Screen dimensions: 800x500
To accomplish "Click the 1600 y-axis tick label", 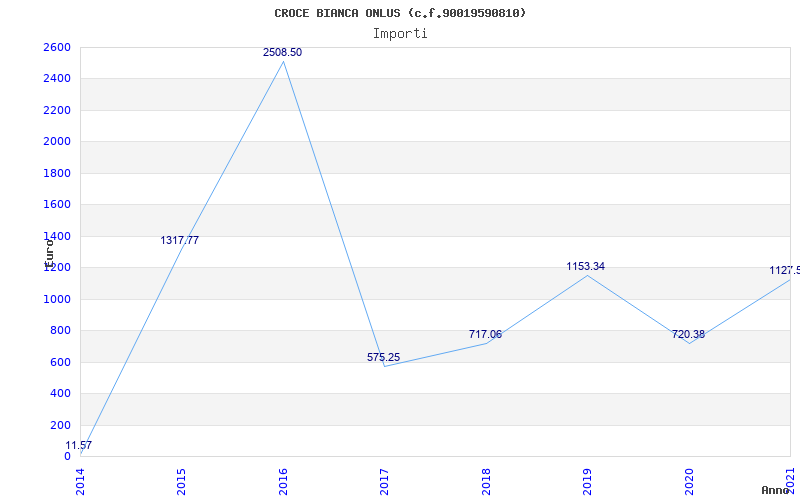I will point(57,205).
